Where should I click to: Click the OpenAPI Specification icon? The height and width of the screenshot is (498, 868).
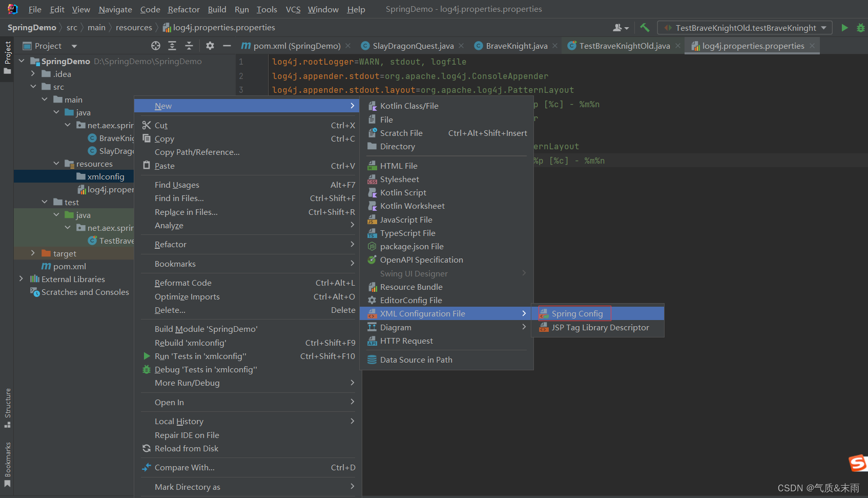(373, 260)
